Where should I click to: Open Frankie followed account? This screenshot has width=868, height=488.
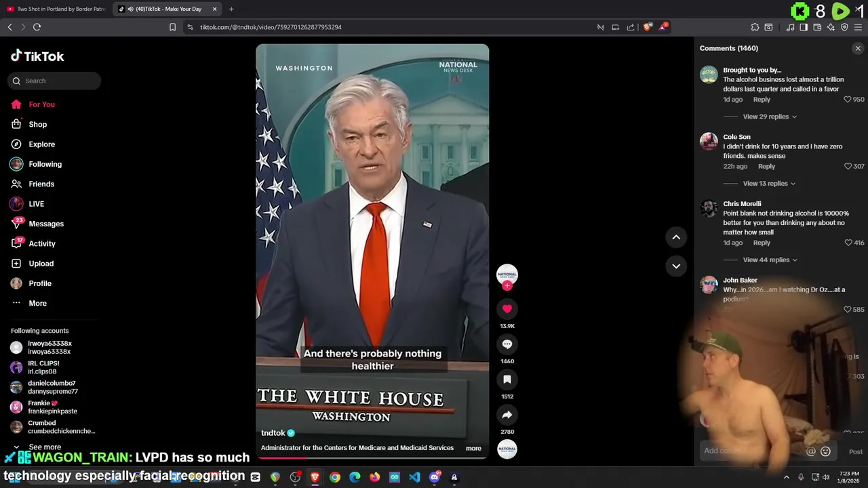coord(43,407)
